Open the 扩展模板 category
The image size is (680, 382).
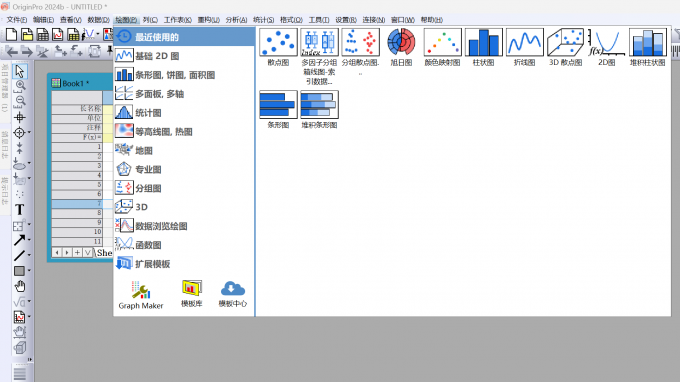click(184, 264)
